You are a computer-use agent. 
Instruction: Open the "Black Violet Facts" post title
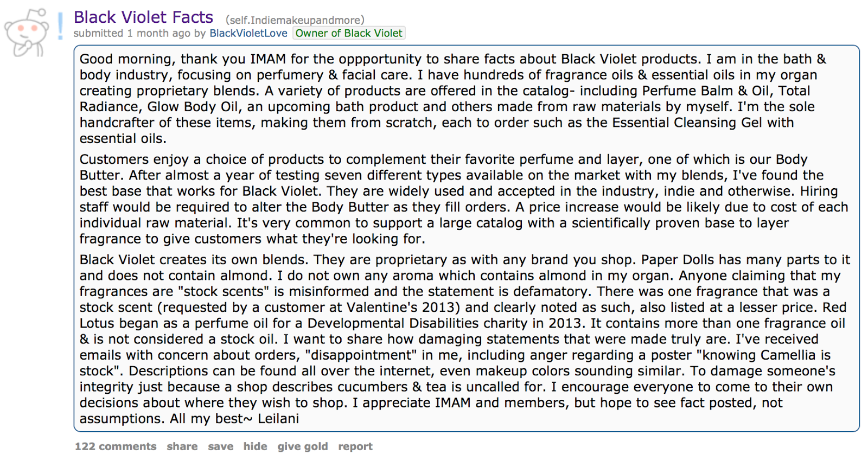point(143,17)
